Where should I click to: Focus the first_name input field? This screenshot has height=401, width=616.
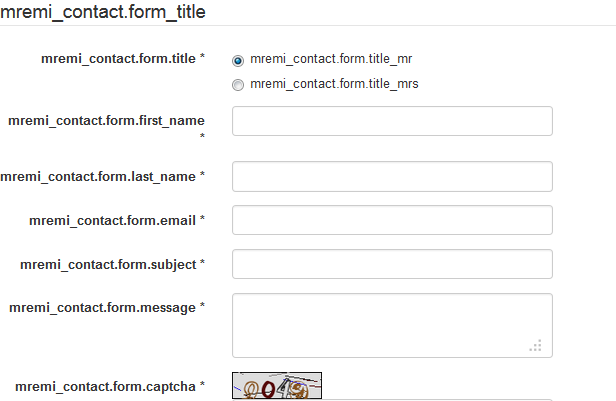point(392,121)
